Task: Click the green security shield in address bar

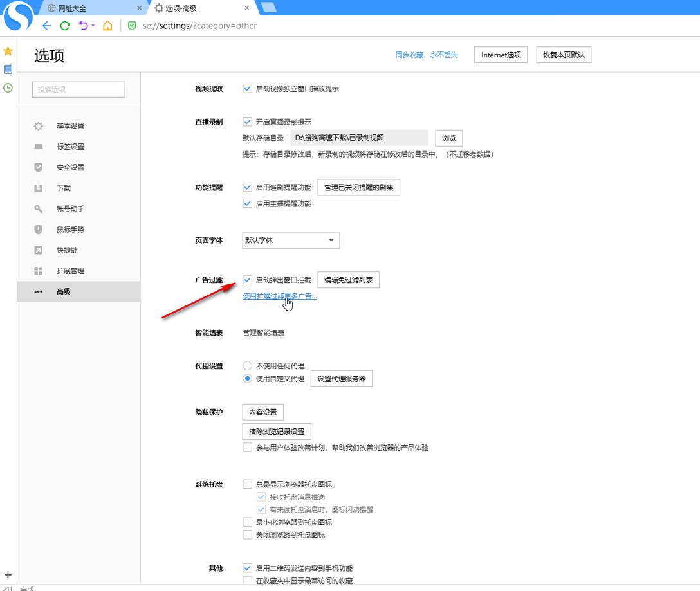Action: (132, 26)
